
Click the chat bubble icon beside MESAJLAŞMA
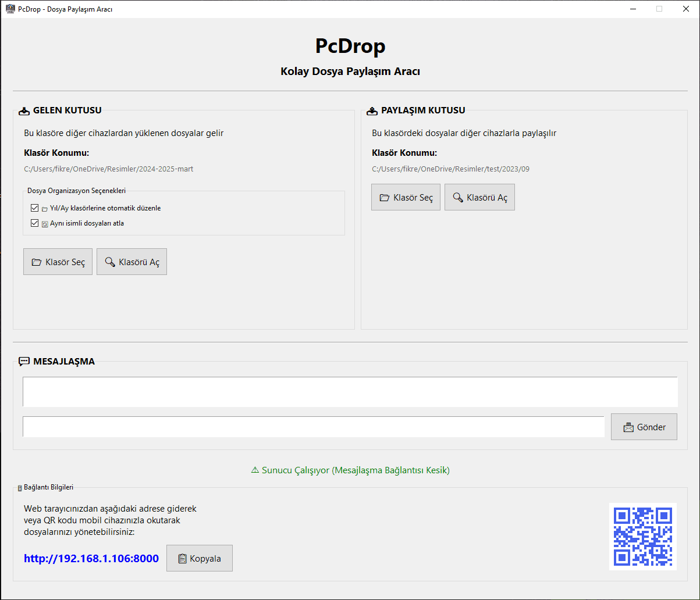[x=24, y=361]
